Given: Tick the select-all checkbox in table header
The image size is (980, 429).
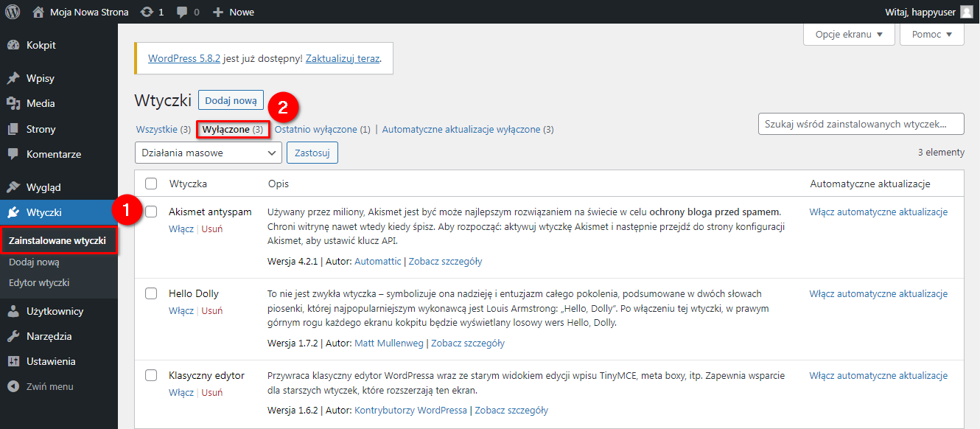Looking at the screenshot, I should pos(151,184).
